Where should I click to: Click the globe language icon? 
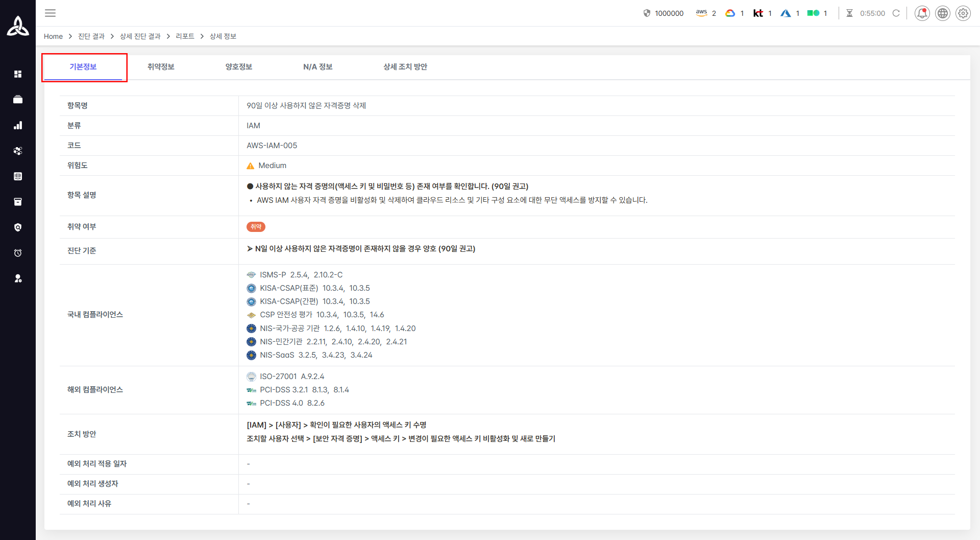click(942, 13)
